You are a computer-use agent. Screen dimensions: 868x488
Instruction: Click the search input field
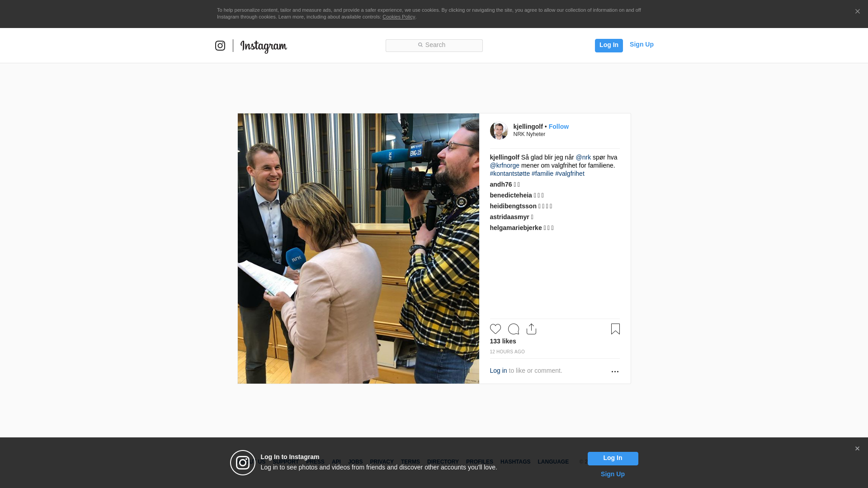(x=434, y=45)
